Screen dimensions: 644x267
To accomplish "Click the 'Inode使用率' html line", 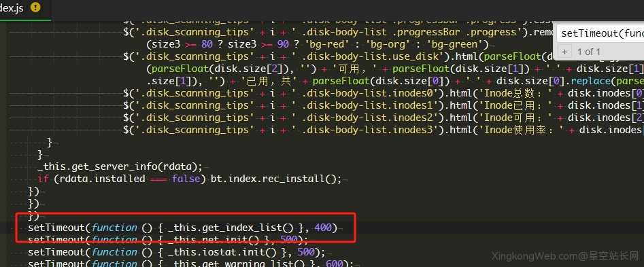I will (x=383, y=130).
